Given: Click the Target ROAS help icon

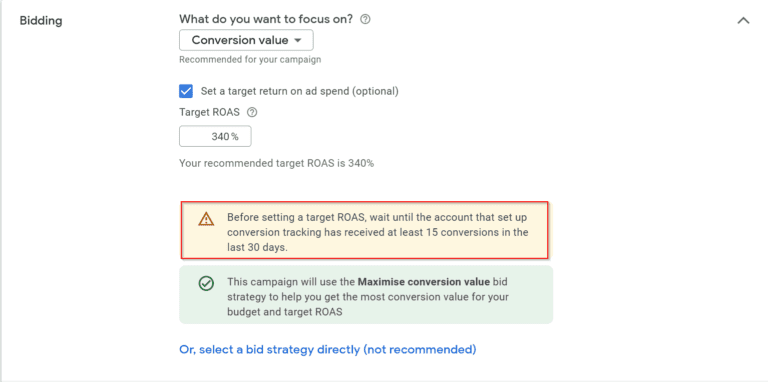Looking at the screenshot, I should (252, 112).
